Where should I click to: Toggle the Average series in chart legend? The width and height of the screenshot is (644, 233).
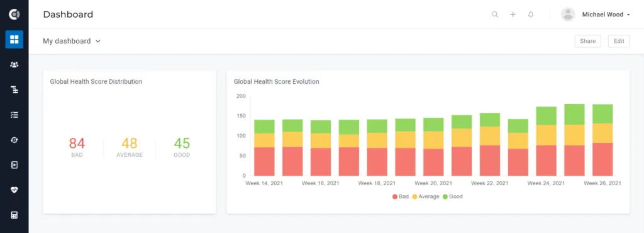(426, 196)
